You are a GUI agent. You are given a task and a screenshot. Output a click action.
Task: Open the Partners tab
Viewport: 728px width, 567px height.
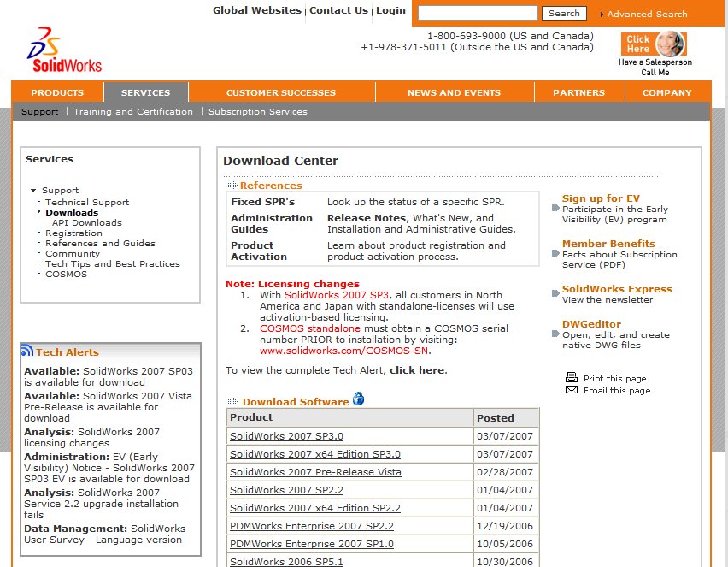click(579, 92)
